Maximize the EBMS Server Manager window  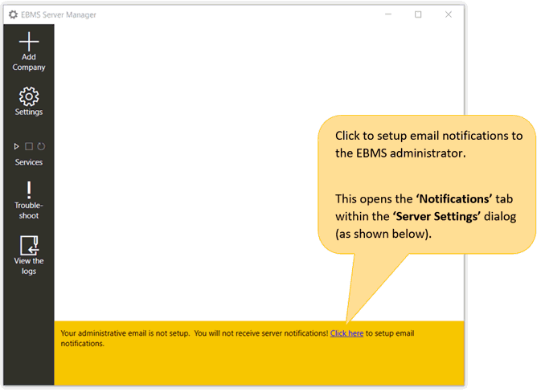418,14
